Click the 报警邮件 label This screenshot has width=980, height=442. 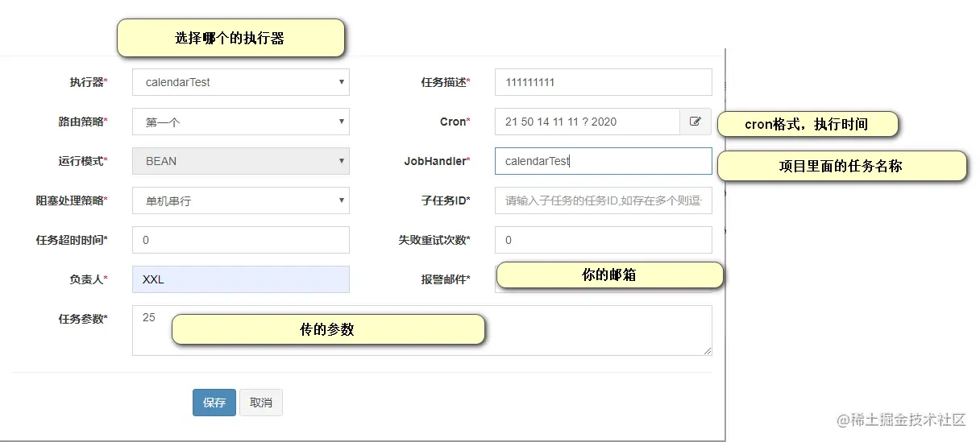[446, 279]
